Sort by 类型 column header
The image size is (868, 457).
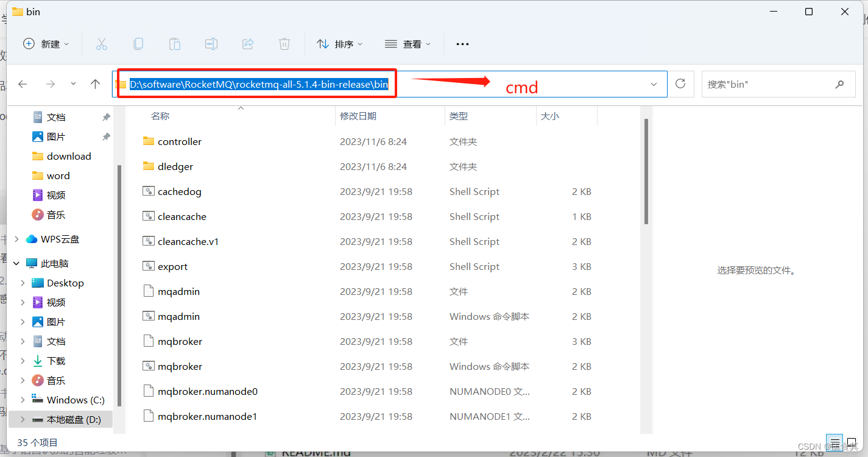[459, 116]
